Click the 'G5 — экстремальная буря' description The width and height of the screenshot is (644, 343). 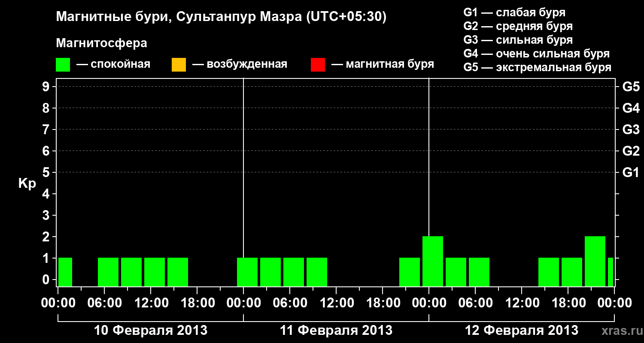[x=538, y=67]
